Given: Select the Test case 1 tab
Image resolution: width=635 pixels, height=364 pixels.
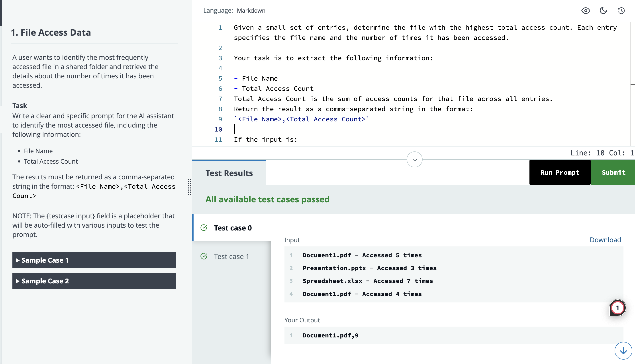Looking at the screenshot, I should 231,256.
